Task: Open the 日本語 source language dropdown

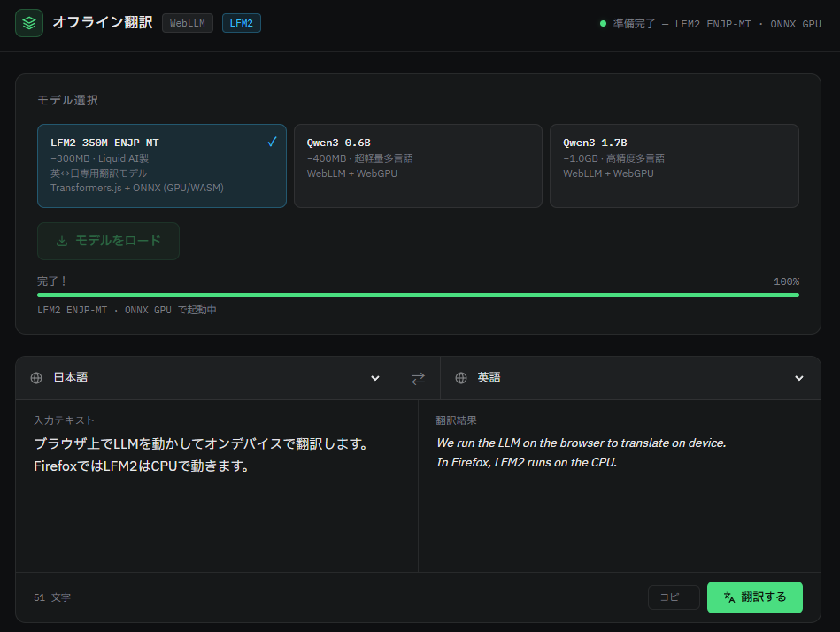Action: pos(205,378)
